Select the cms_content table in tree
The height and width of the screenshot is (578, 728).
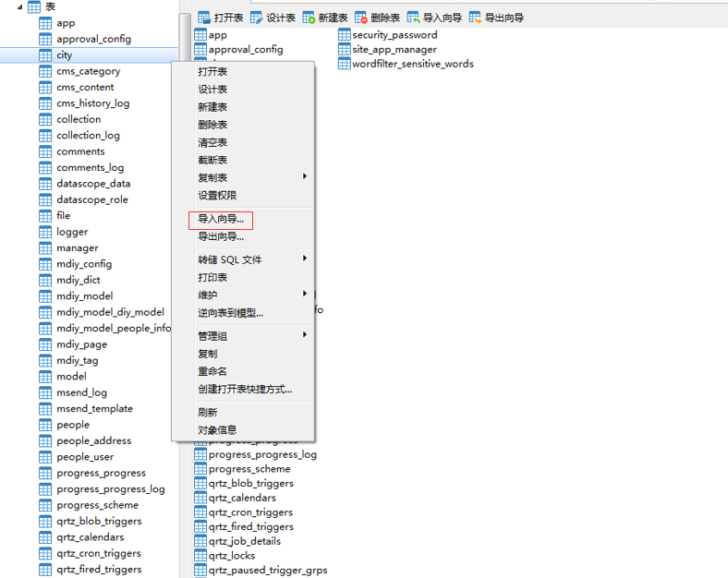[x=85, y=88]
